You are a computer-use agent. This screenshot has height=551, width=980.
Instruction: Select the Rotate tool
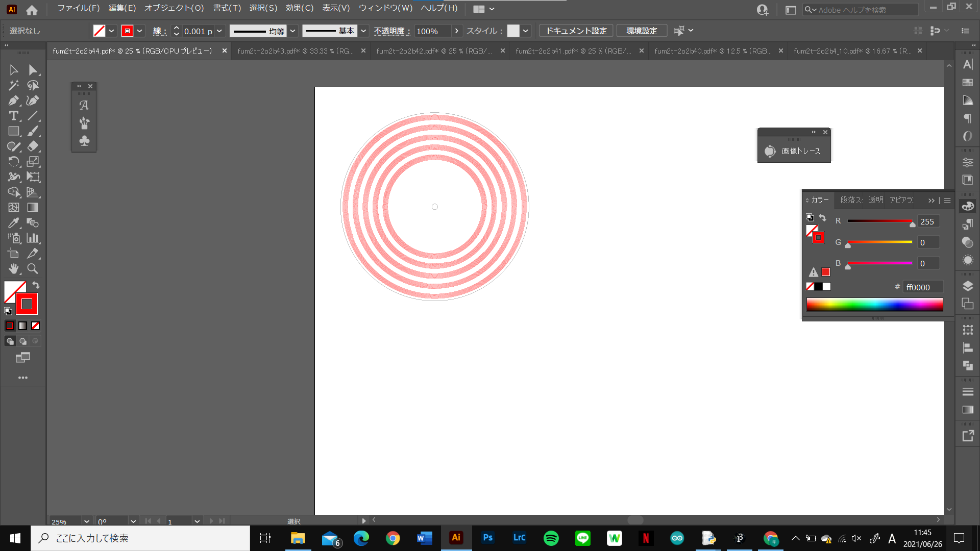[13, 162]
